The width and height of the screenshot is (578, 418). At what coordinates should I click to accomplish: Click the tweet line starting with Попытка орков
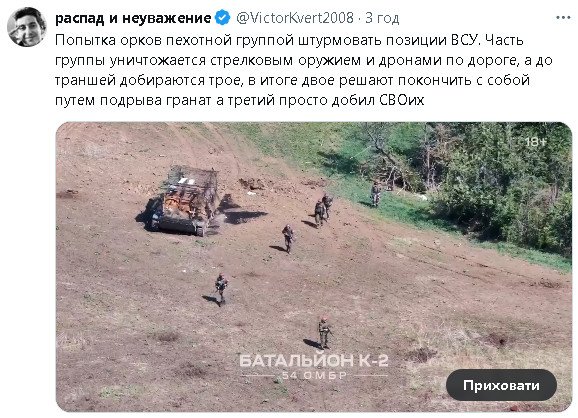289,40
